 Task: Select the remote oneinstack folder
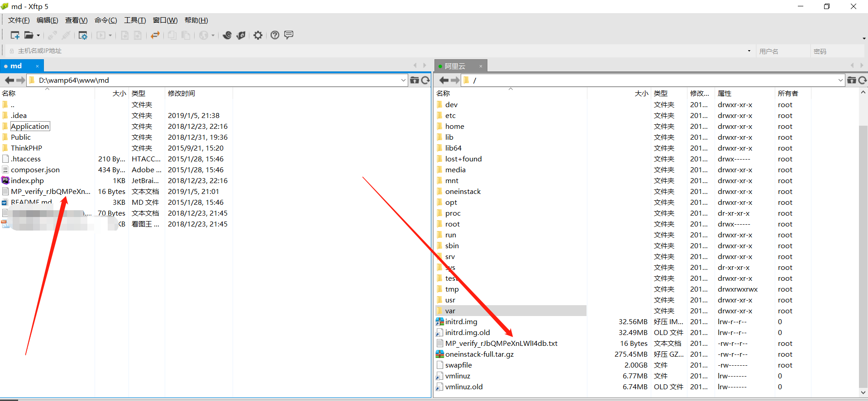pyautogui.click(x=463, y=192)
